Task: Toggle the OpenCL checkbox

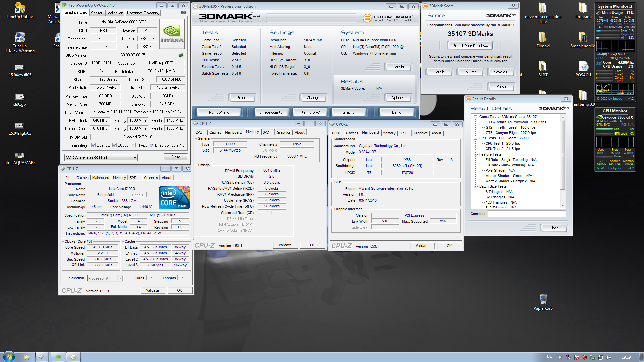Action: point(94,145)
